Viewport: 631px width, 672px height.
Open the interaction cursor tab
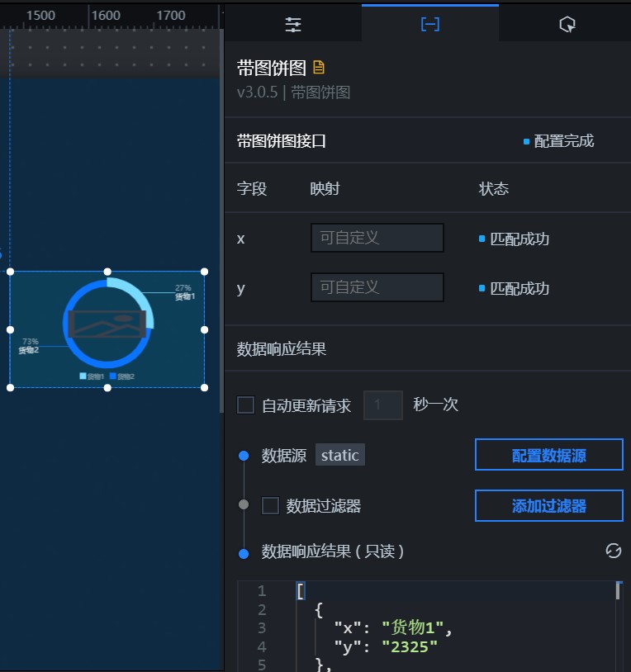(x=567, y=25)
